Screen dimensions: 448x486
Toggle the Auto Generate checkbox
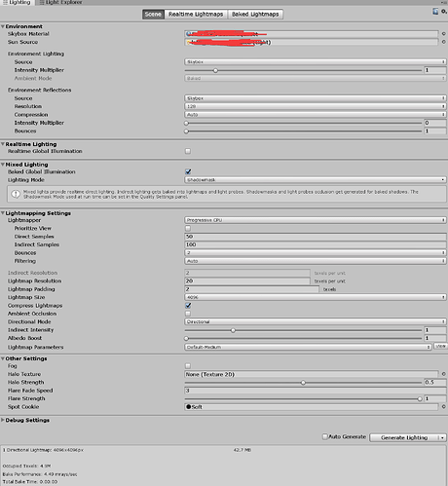pyautogui.click(x=325, y=436)
